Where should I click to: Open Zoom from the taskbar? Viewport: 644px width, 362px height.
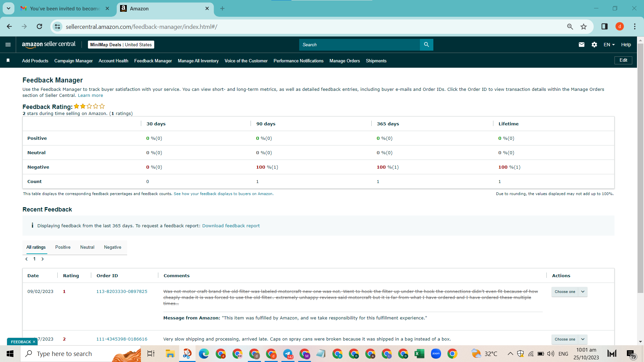[x=436, y=354]
